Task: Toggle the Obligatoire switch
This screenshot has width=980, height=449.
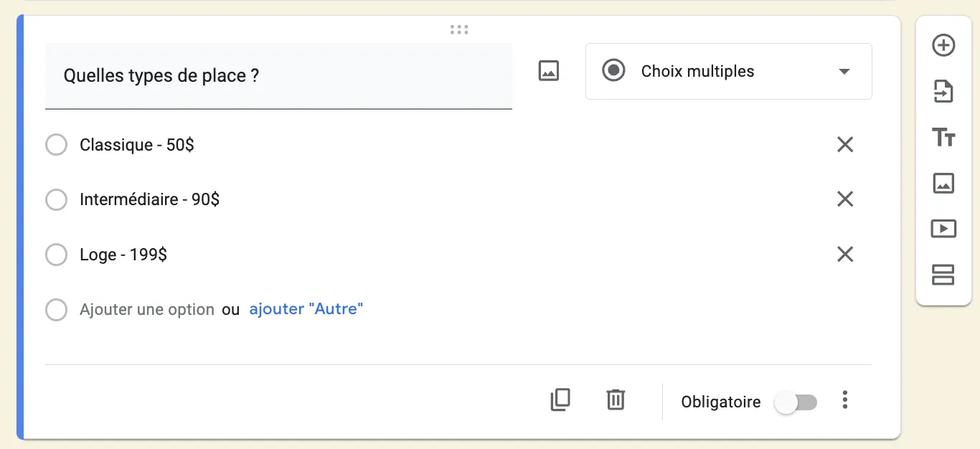Action: tap(796, 402)
